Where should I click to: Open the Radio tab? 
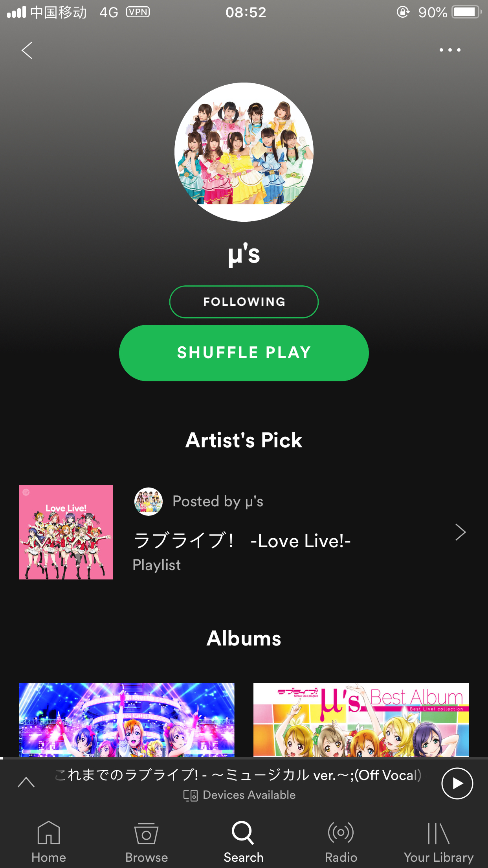pos(341,842)
